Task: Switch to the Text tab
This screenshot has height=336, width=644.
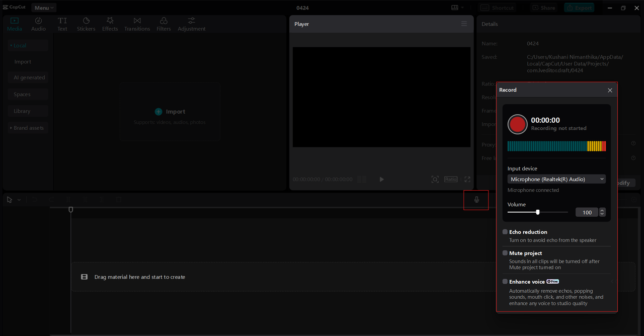Action: point(62,24)
